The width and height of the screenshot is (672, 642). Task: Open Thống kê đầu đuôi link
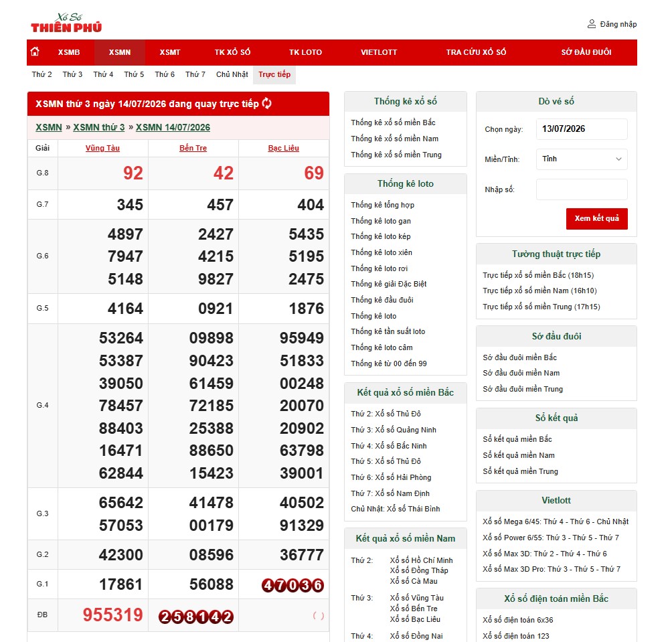(x=382, y=300)
